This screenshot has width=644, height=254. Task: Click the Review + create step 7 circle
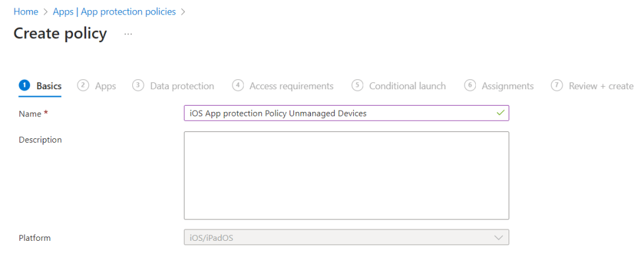(556, 86)
